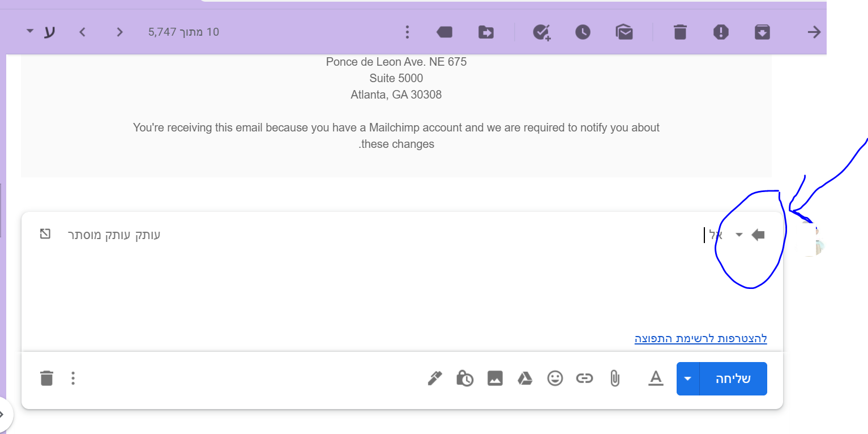Mark the email as unread
Screen dimensions: 868x434
(x=624, y=32)
